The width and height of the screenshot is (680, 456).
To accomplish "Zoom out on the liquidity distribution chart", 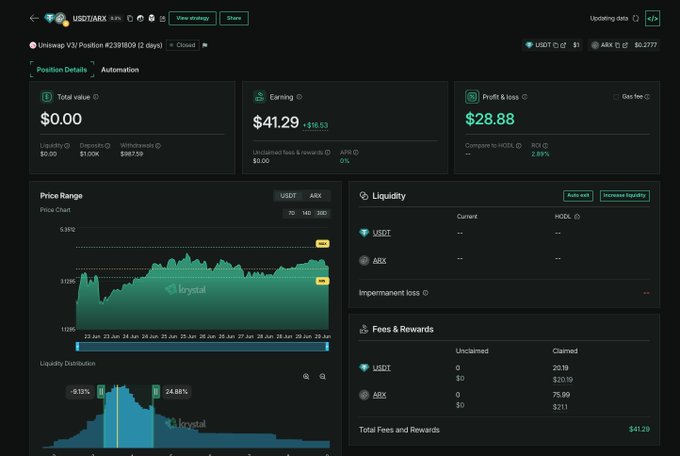I will click(323, 377).
